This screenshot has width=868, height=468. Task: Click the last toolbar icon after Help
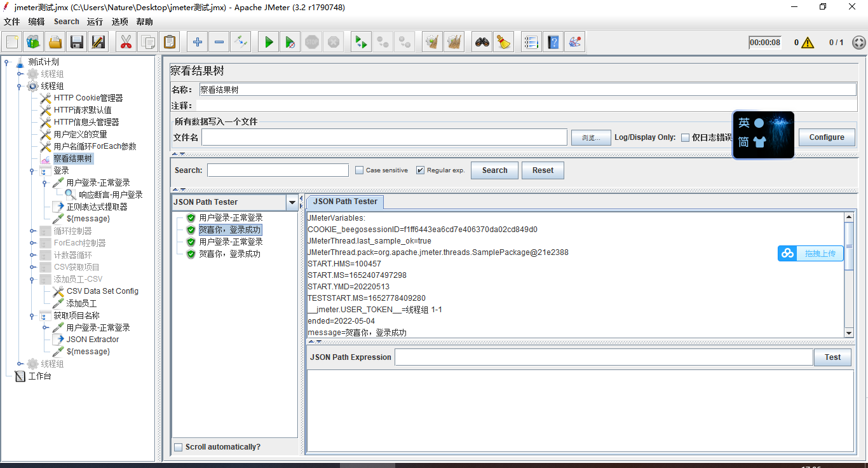click(575, 42)
